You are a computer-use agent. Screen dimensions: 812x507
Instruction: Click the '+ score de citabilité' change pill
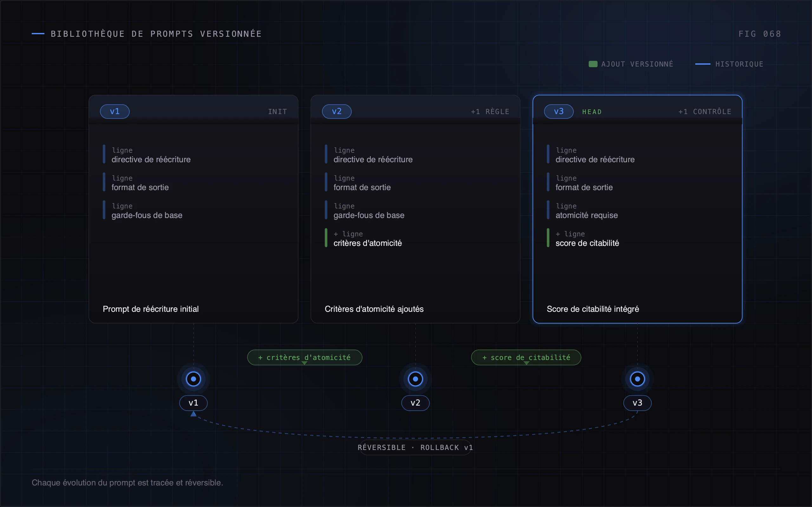pyautogui.click(x=526, y=357)
